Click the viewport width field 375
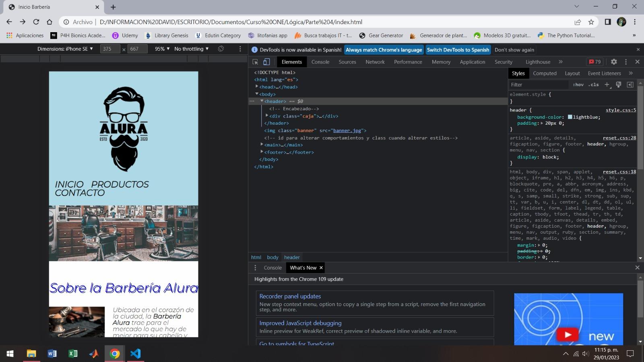The image size is (644, 362). coord(110,49)
